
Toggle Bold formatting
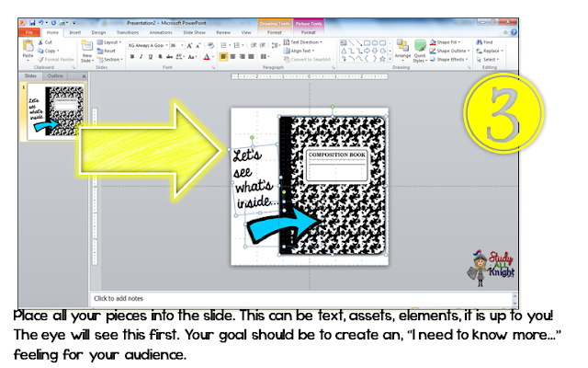(x=132, y=57)
